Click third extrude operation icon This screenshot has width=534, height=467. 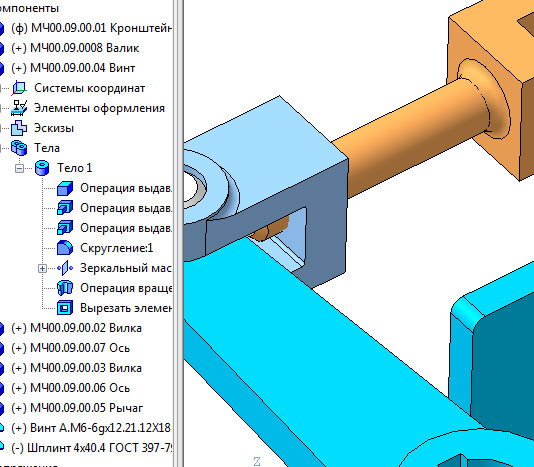pyautogui.click(x=65, y=228)
